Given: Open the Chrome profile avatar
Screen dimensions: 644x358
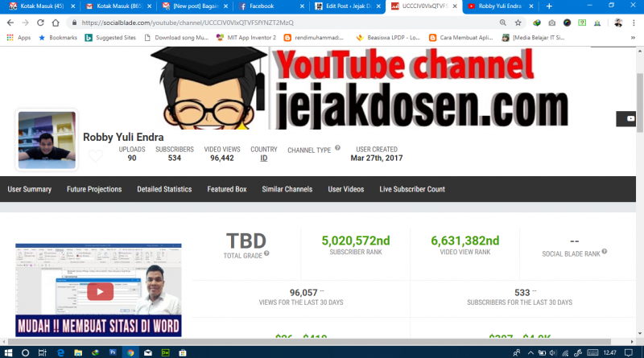Looking at the screenshot, I should tap(618, 23).
